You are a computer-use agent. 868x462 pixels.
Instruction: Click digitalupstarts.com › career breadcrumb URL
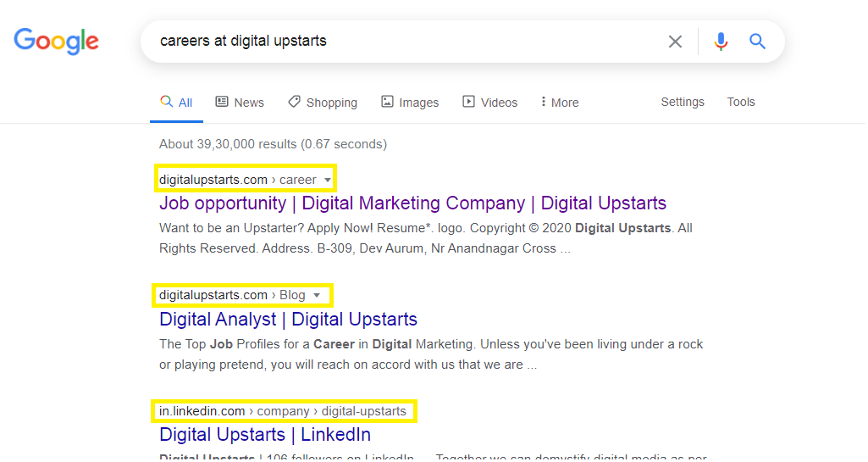tap(237, 180)
